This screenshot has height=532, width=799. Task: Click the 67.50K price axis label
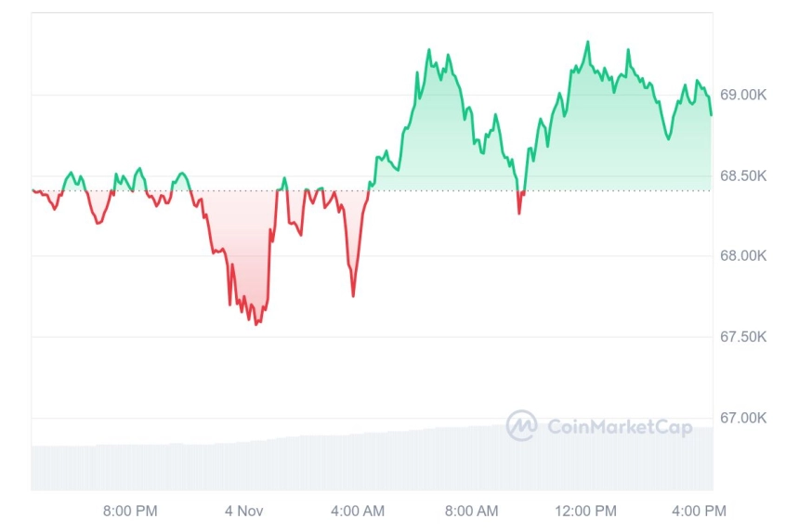click(743, 336)
